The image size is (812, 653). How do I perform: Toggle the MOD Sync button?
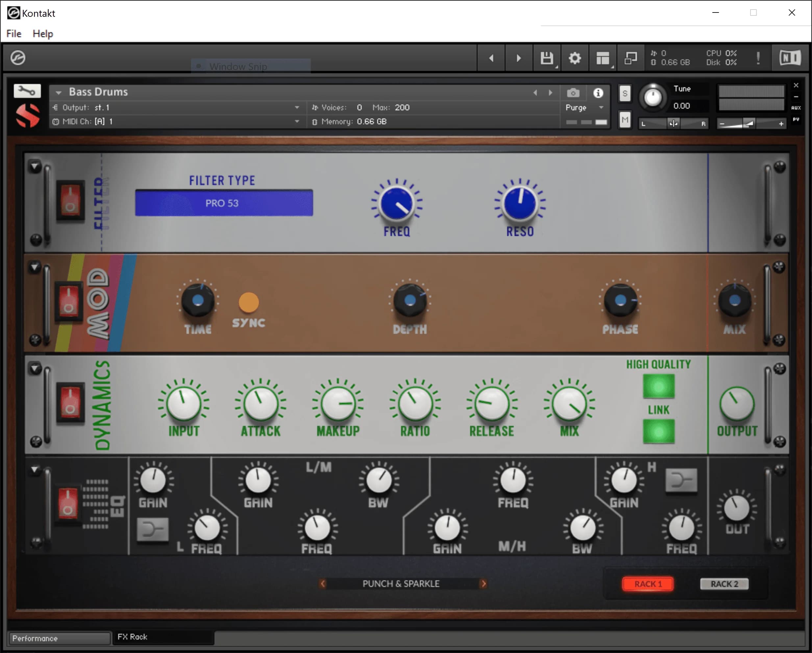(x=249, y=303)
